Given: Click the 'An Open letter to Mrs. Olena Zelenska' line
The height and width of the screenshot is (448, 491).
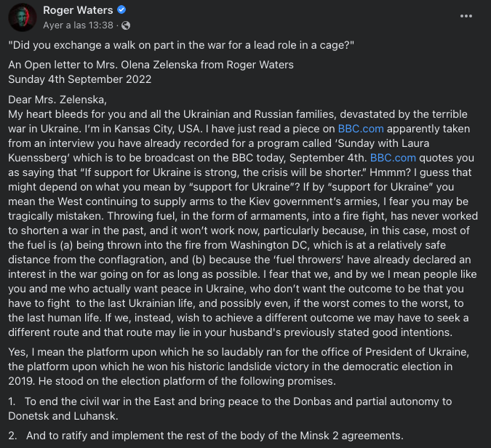Looking at the screenshot, I should click(151, 65).
